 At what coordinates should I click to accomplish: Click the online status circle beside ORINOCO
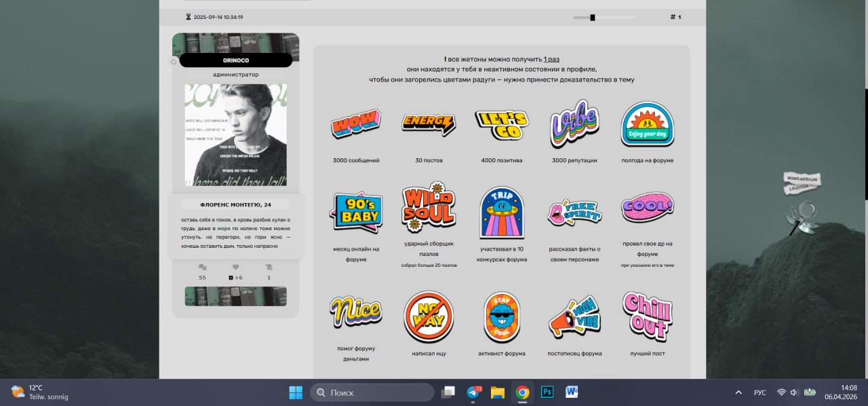coord(174,62)
